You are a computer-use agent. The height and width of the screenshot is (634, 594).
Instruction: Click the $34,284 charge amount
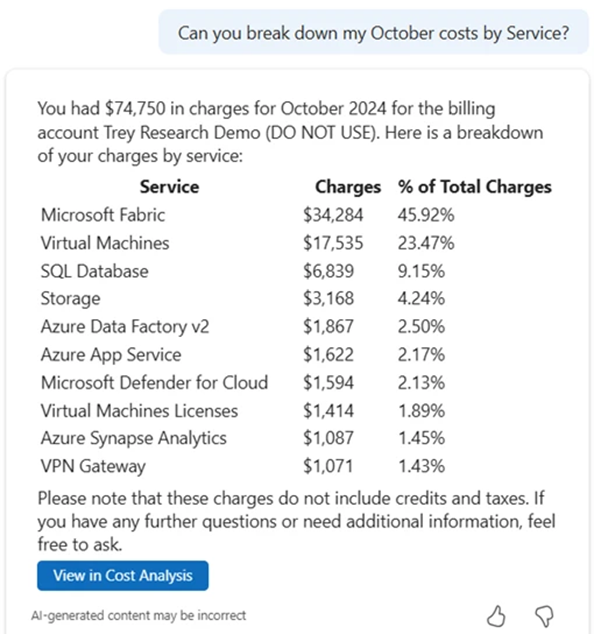pos(333,215)
